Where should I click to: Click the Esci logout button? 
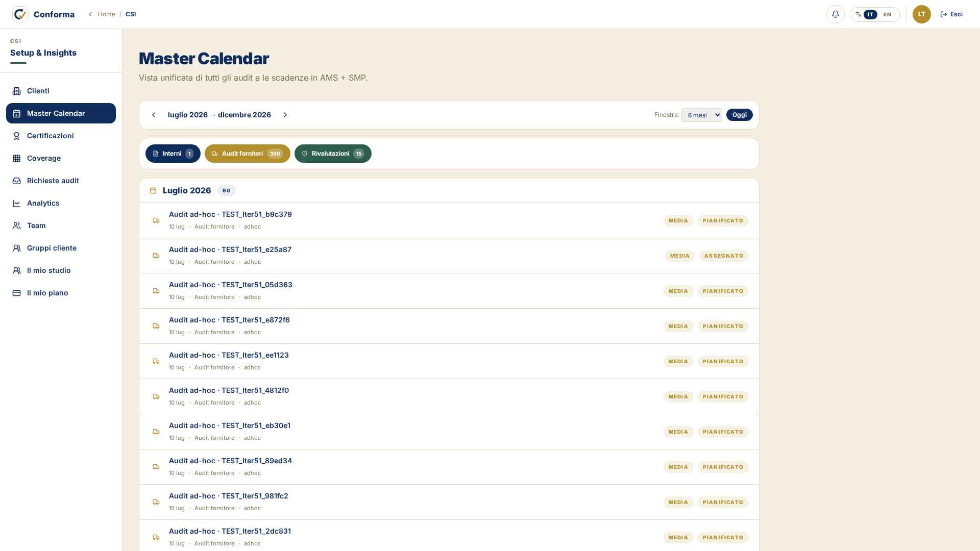[x=951, y=14]
